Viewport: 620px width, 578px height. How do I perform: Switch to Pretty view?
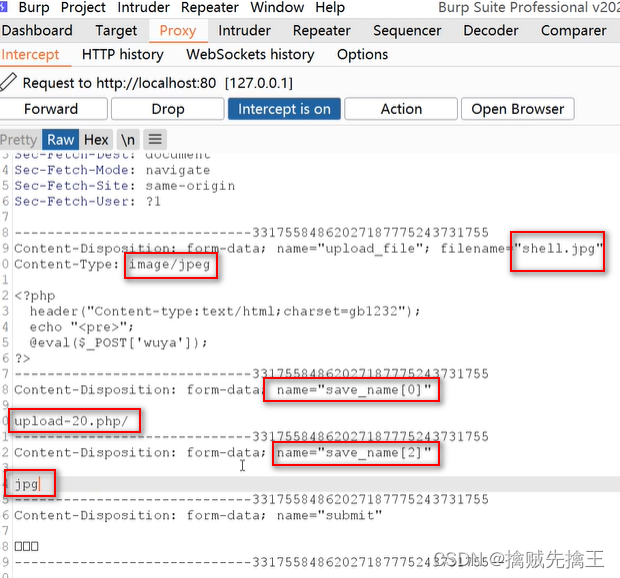coord(19,140)
